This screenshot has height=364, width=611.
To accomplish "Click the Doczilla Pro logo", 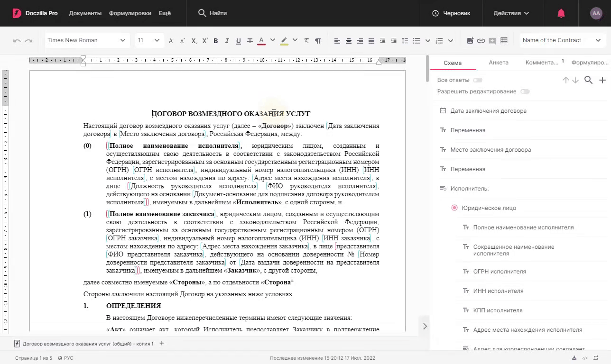I will (x=35, y=13).
